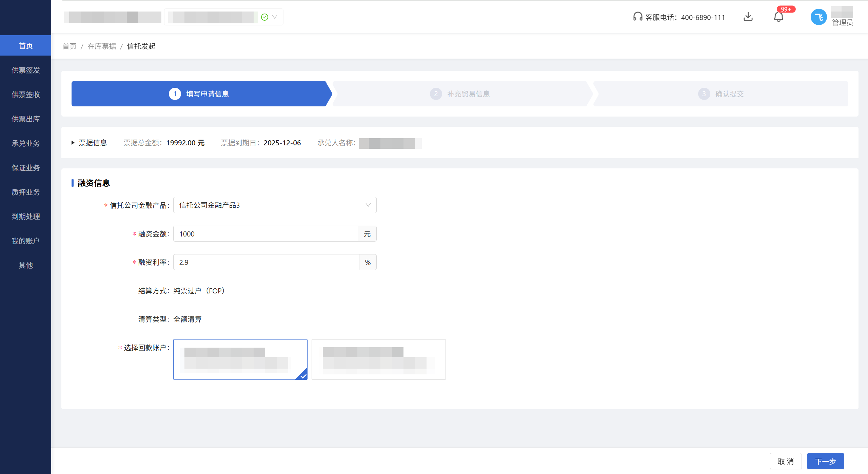
Task: Click step 3 确认提交 circle
Action: 704,94
